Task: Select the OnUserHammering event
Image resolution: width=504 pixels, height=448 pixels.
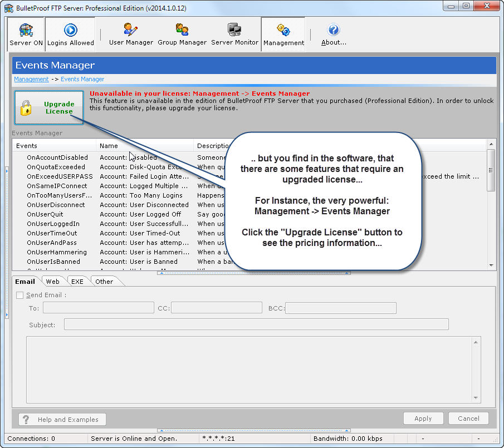Action: 57,252
